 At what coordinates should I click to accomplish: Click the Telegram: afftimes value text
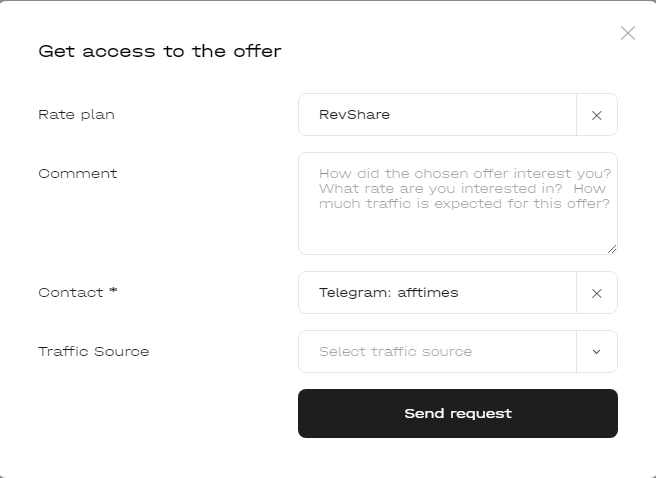(x=388, y=293)
